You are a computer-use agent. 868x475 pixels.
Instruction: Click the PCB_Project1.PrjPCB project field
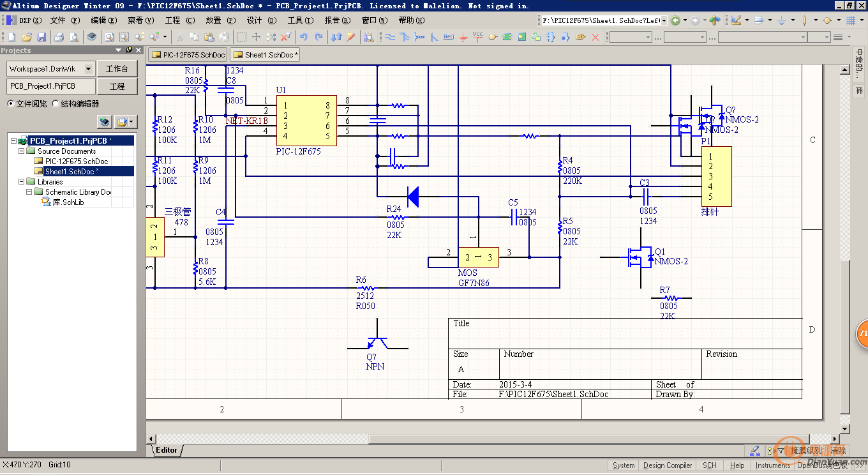51,86
